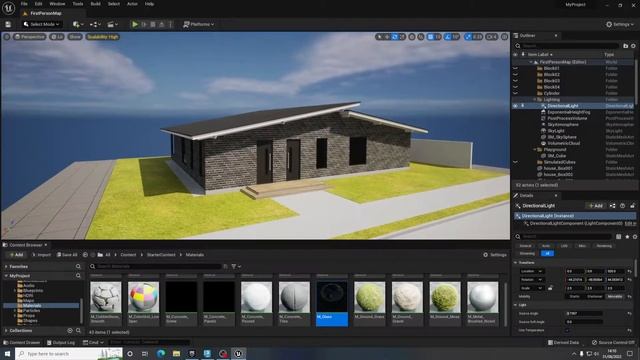Screen dimensions: 640x360
Task: Open the Lit view mode dropdown
Action: click(57, 37)
